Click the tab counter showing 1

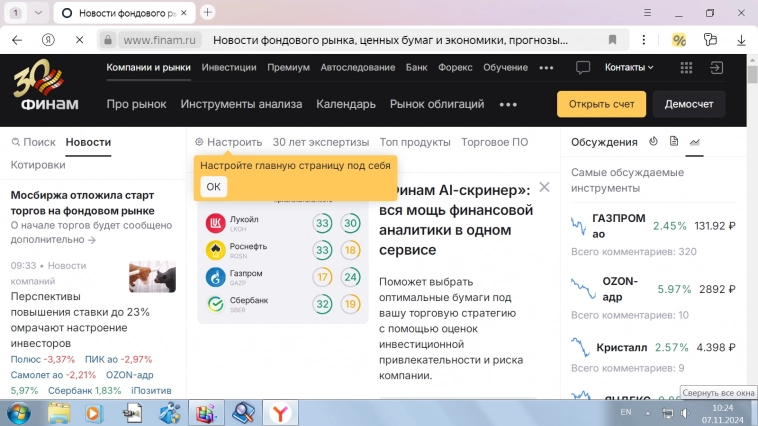(16, 13)
